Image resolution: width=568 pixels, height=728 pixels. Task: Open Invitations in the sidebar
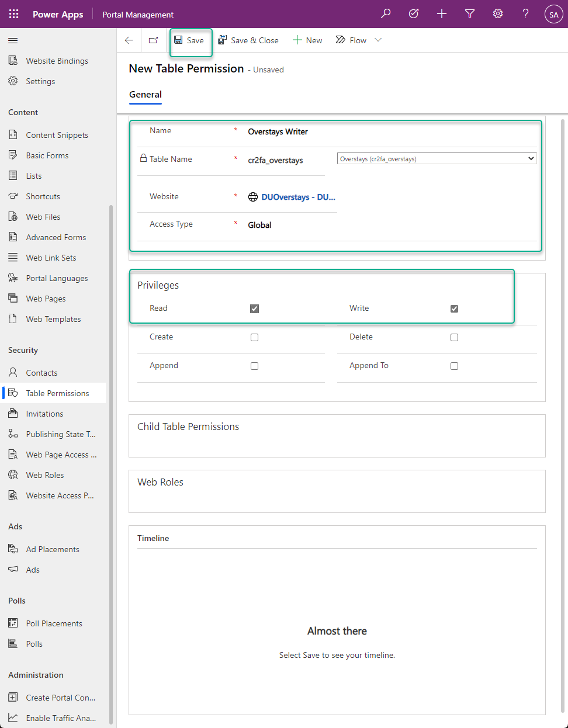coord(44,414)
